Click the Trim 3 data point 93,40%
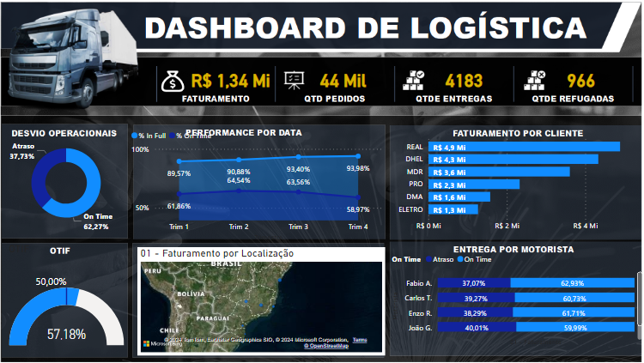 (x=298, y=157)
